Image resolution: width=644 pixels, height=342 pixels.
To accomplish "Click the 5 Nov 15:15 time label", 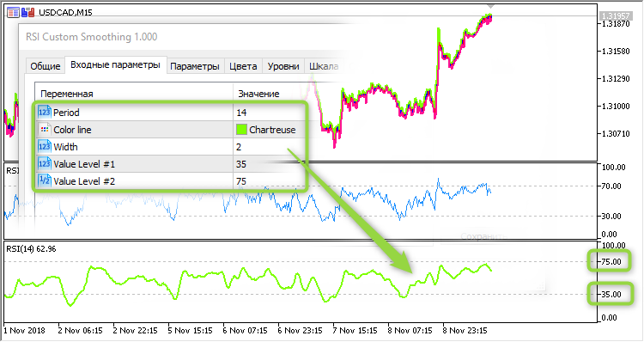I will pos(190,331).
